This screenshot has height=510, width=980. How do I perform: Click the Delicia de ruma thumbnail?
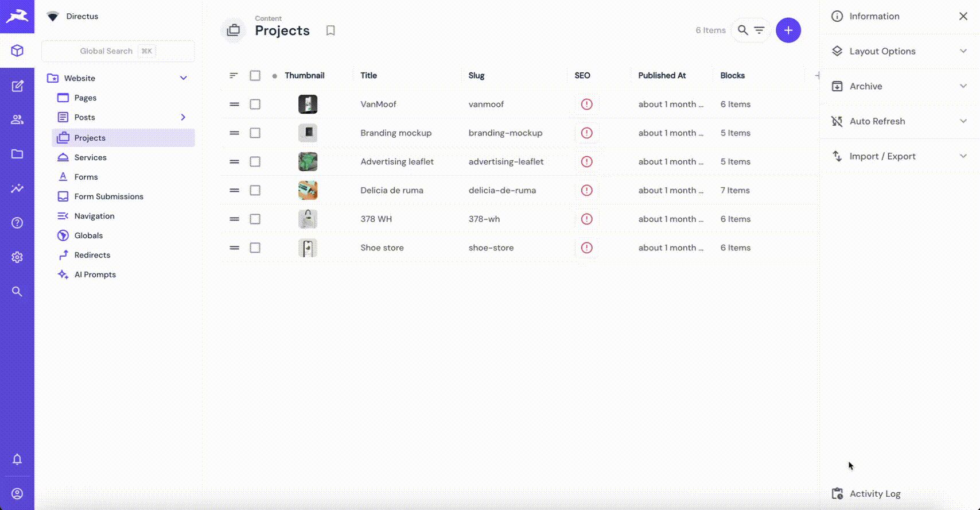(x=308, y=191)
